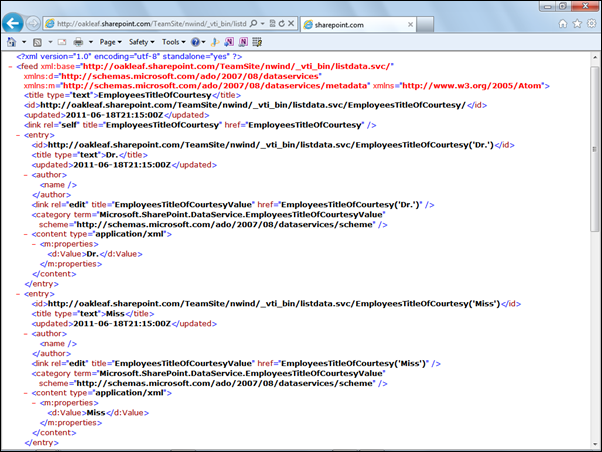Viewport: 602px width, 452px height.
Task: Open Favorites star icon
Action: tap(577, 24)
